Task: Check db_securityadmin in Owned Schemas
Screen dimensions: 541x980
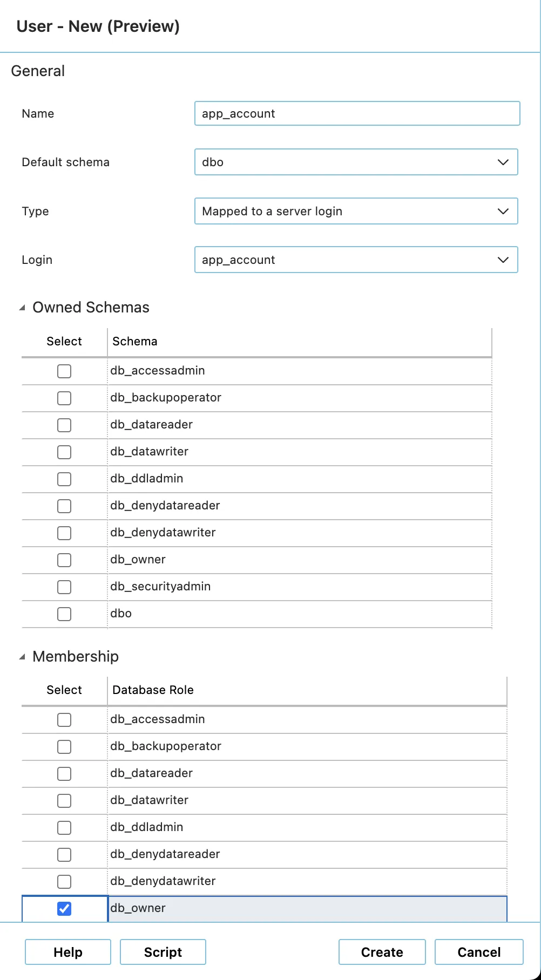Action: pyautogui.click(x=64, y=587)
